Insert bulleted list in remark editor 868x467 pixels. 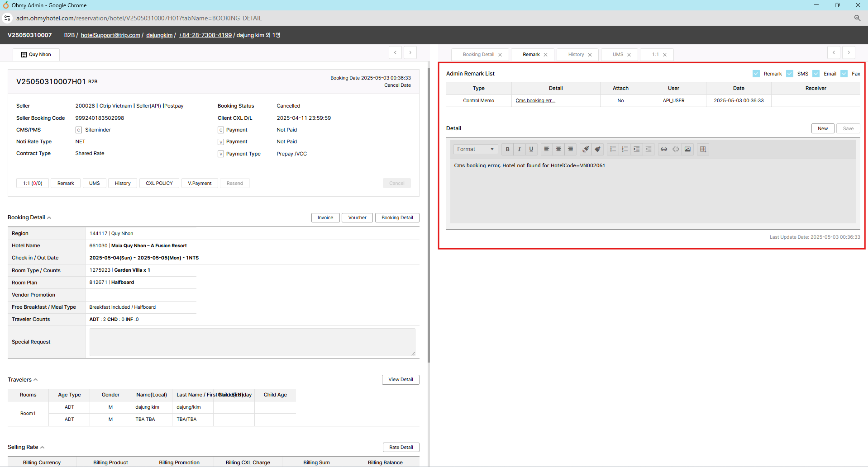click(613, 149)
